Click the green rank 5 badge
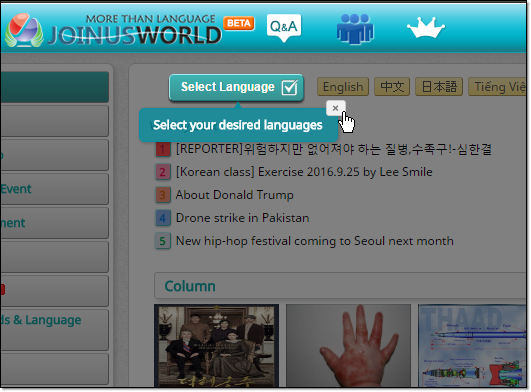Screen dimensions: 531x392 tap(163, 241)
